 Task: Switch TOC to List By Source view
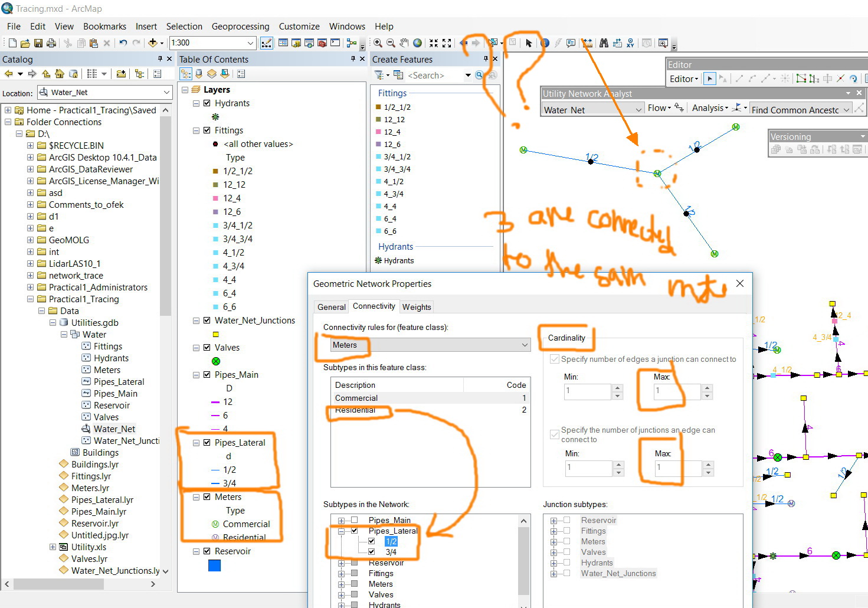[x=199, y=74]
